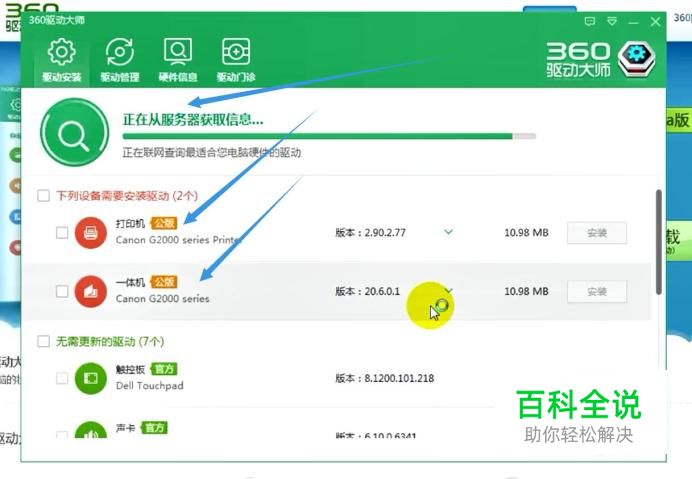Check the 声卡 row checkbox
The image size is (692, 479).
[x=62, y=434]
